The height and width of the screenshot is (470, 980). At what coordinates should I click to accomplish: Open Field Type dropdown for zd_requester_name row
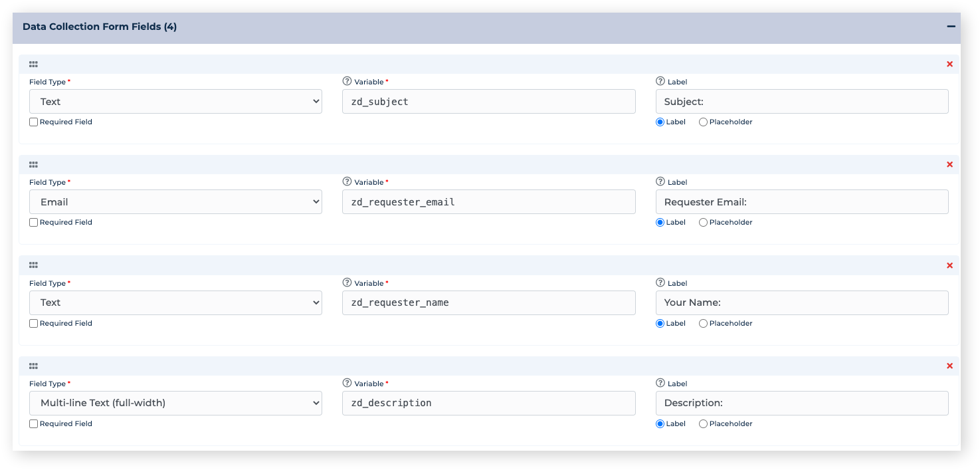[175, 302]
